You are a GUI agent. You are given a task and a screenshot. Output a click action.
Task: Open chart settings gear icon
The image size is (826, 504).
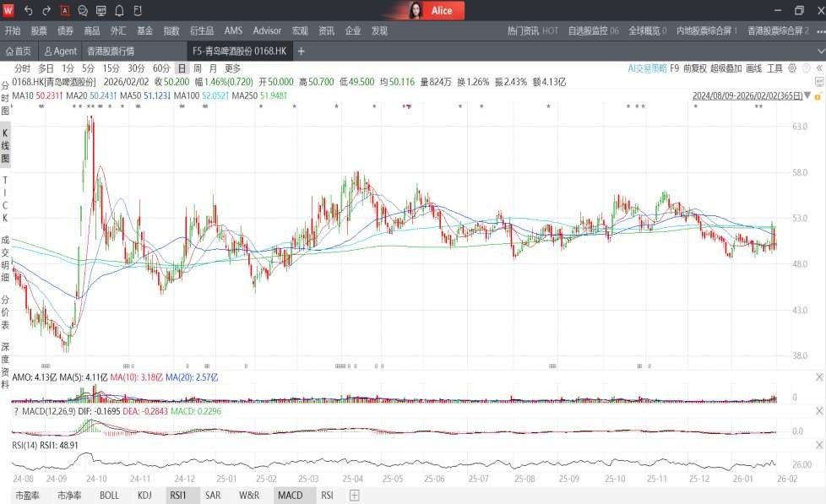pos(792,68)
